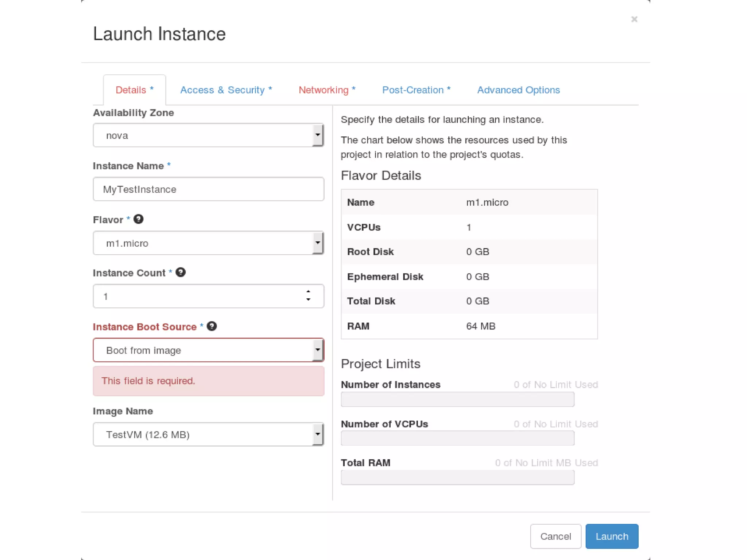Open the Networking tab
The height and width of the screenshot is (560, 747).
click(327, 90)
